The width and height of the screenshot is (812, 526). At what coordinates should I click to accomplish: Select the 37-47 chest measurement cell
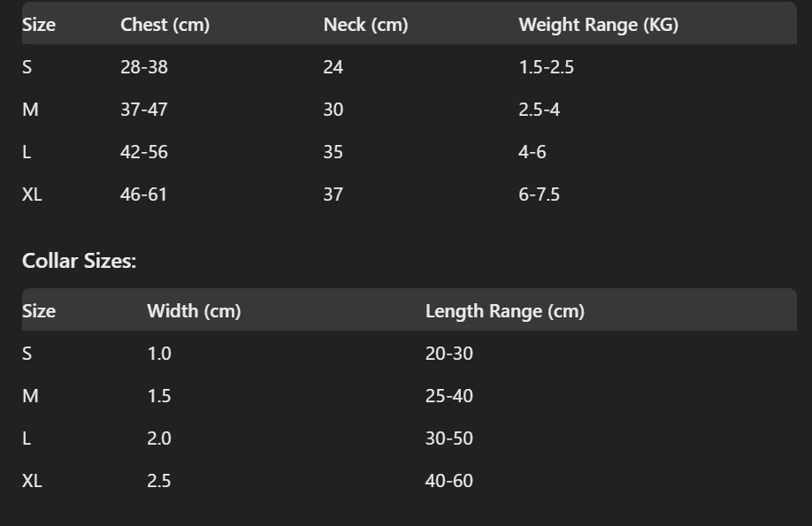pos(143,110)
